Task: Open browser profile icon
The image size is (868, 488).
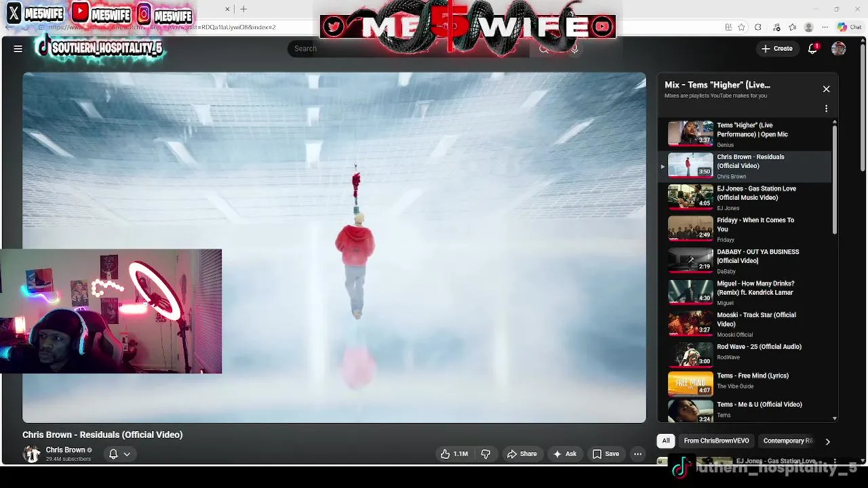Action: coord(808,27)
